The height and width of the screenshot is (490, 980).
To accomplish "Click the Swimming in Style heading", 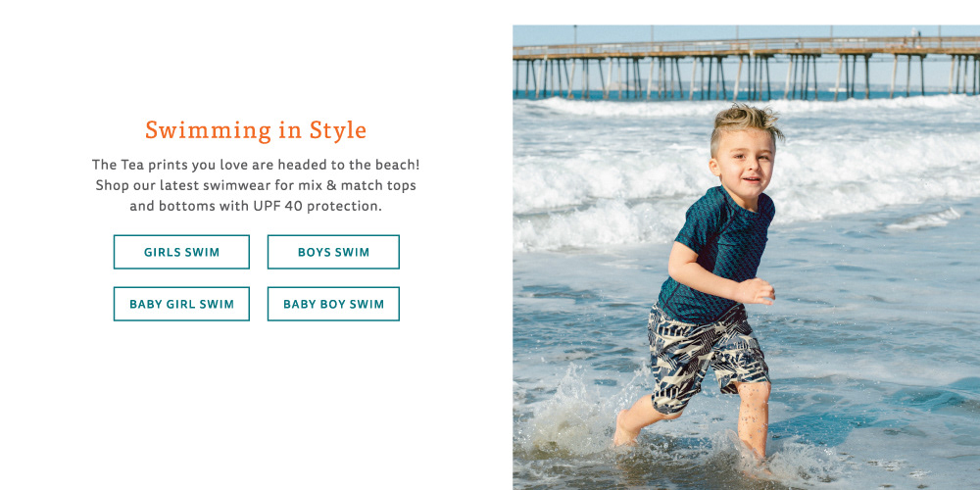I will coord(256,130).
